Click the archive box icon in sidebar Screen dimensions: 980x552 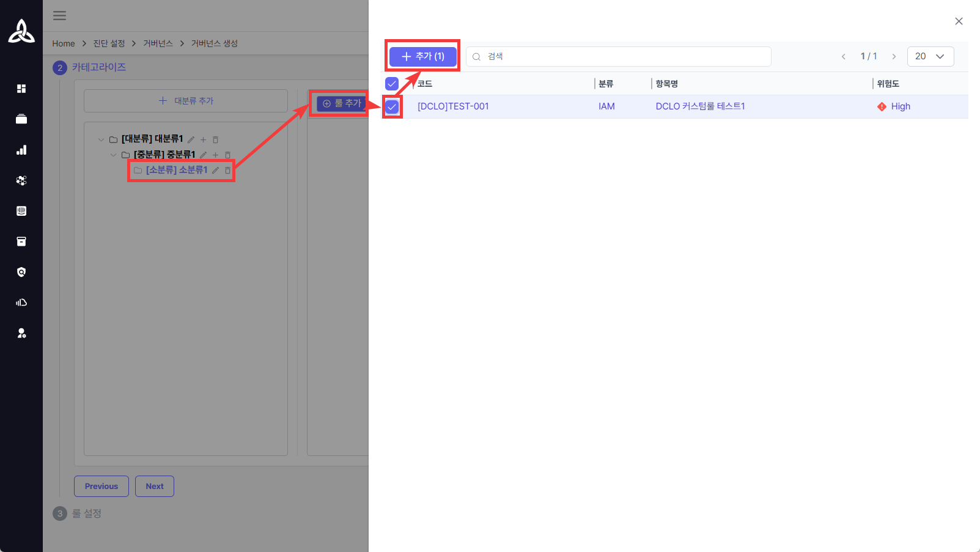tap(21, 241)
